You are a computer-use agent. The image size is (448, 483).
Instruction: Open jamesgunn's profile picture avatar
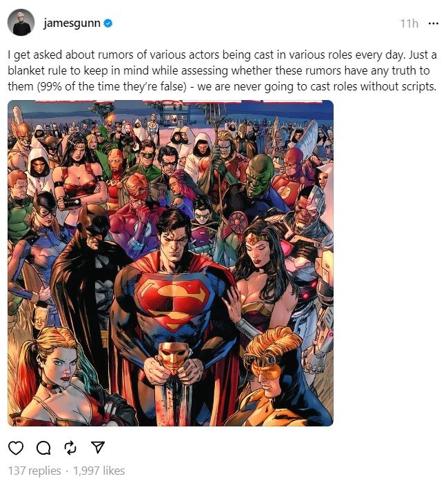[21, 23]
